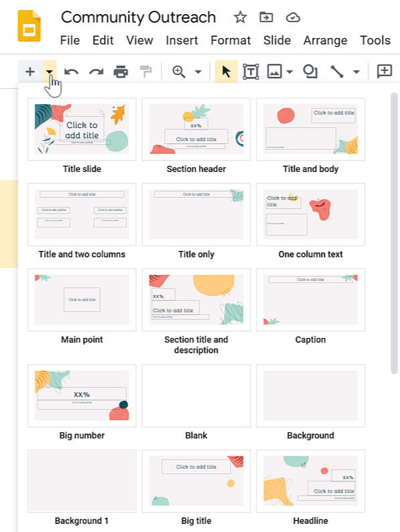Choose the One column text layout
400x532 pixels.
pyautogui.click(x=311, y=214)
